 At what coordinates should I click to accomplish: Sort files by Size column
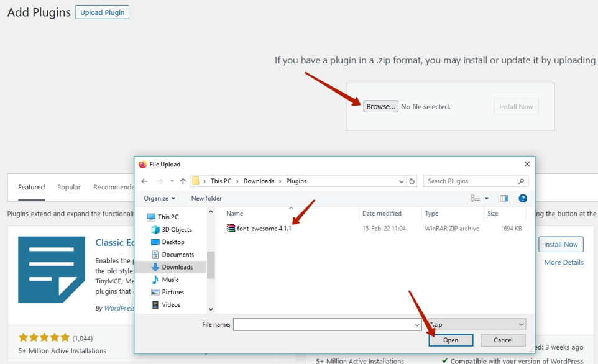pyautogui.click(x=493, y=214)
